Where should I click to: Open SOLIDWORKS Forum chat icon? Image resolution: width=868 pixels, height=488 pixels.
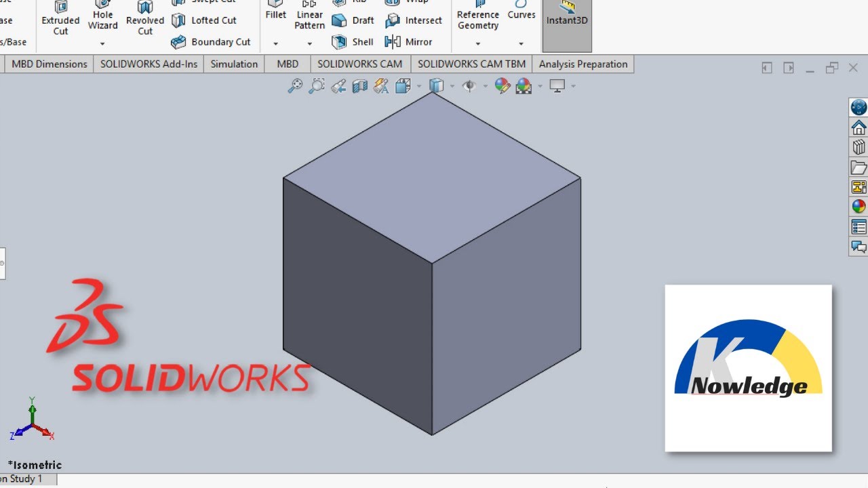pos(859,246)
